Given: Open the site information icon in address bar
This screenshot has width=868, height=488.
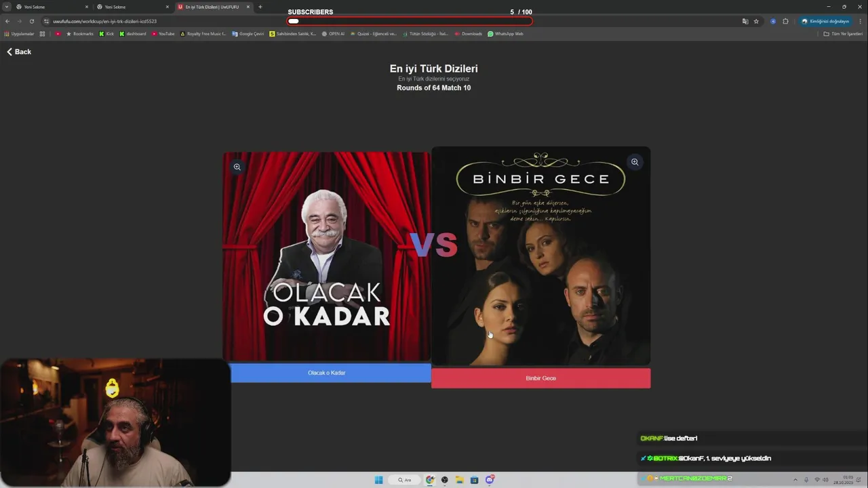Looking at the screenshot, I should point(46,21).
